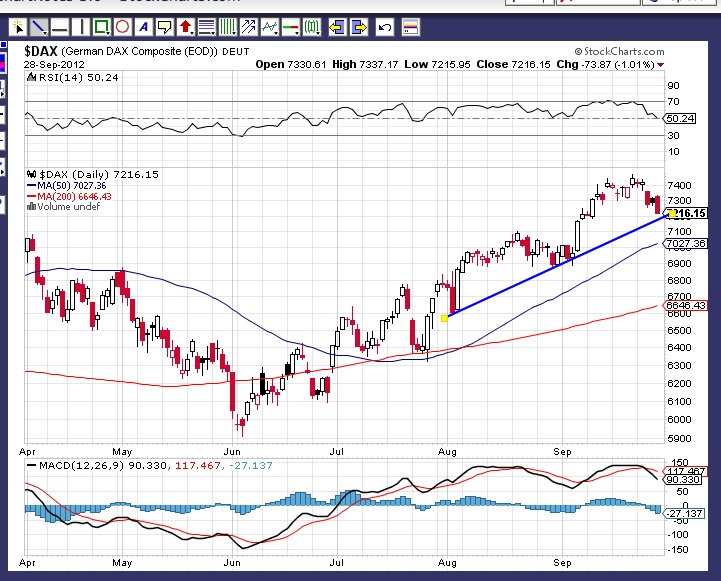721x581 pixels.
Task: Open the color palette properties icon
Action: (x=410, y=27)
